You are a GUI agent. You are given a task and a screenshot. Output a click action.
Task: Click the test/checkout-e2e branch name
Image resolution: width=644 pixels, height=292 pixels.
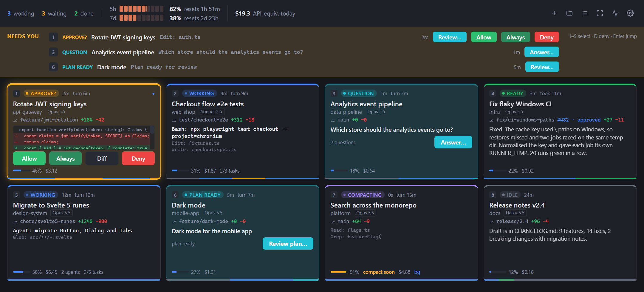(203, 120)
